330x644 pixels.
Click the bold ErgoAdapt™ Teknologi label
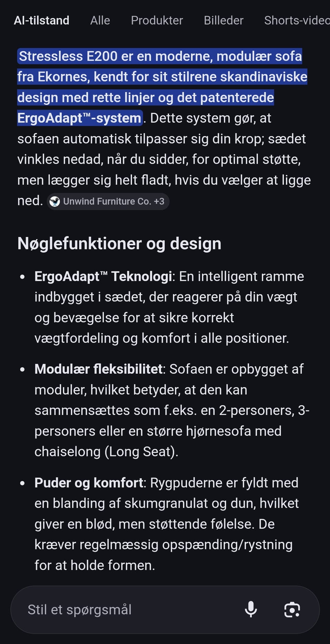pos(103,277)
